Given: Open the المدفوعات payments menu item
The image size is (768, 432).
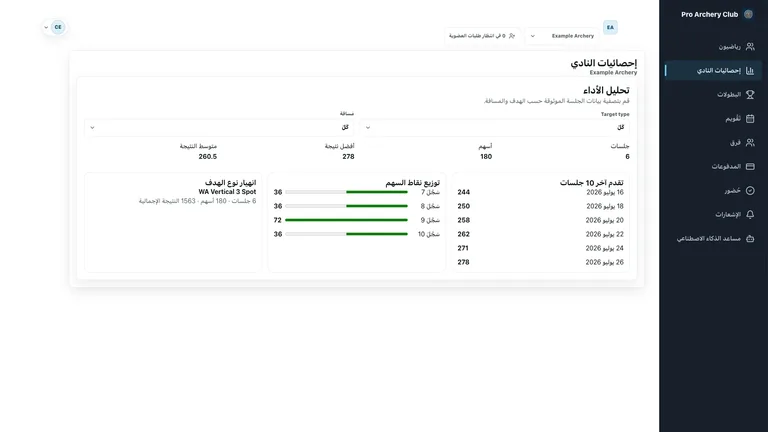Looking at the screenshot, I should click(x=713, y=167).
